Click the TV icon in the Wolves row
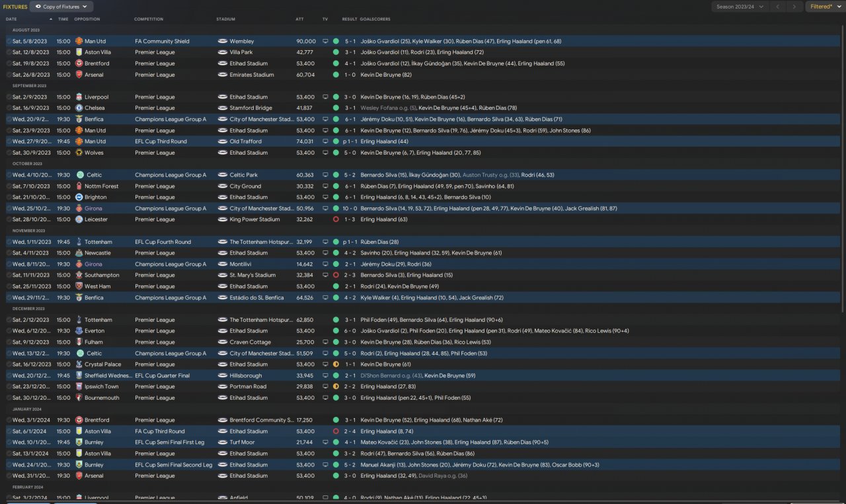The height and width of the screenshot is (504, 846). 325,153
